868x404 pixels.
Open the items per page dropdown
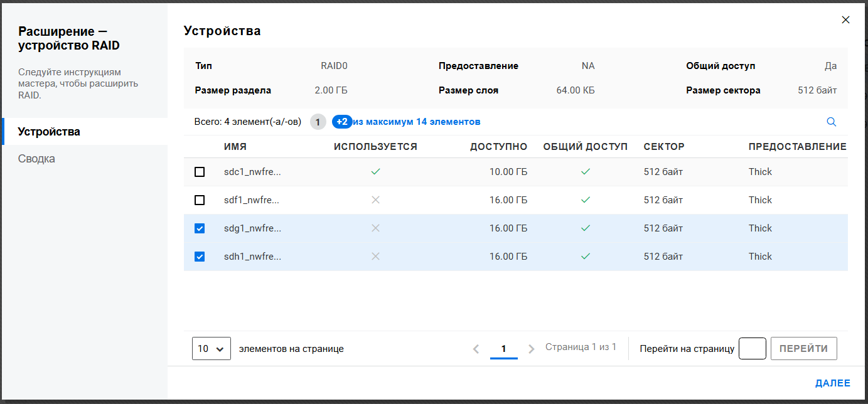click(x=212, y=349)
